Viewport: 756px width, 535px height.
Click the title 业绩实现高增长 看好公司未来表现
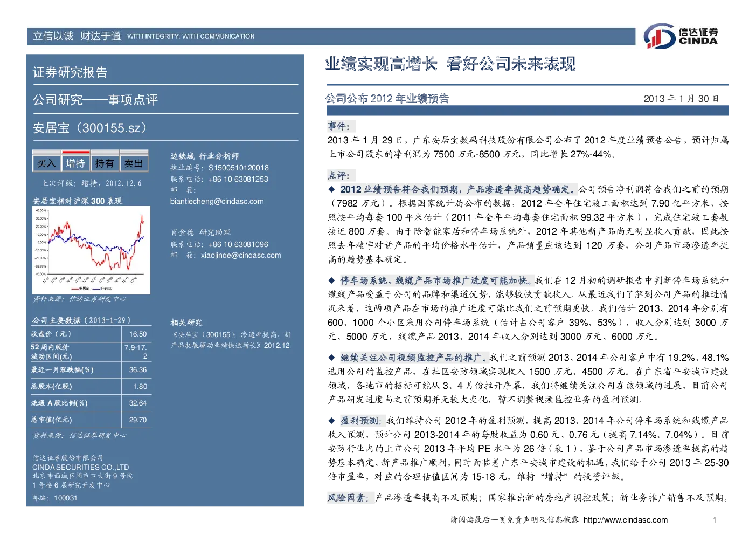click(450, 64)
